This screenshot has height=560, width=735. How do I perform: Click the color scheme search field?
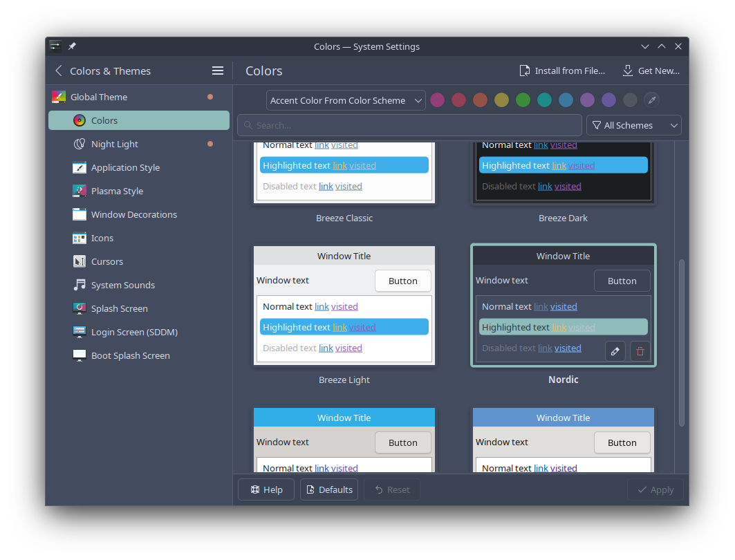click(409, 125)
